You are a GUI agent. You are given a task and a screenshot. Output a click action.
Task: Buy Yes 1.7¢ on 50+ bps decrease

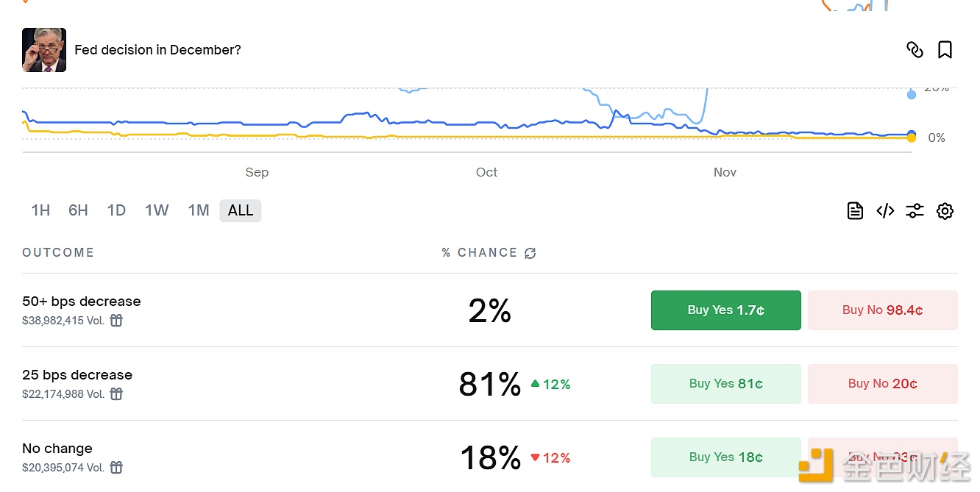coord(725,310)
